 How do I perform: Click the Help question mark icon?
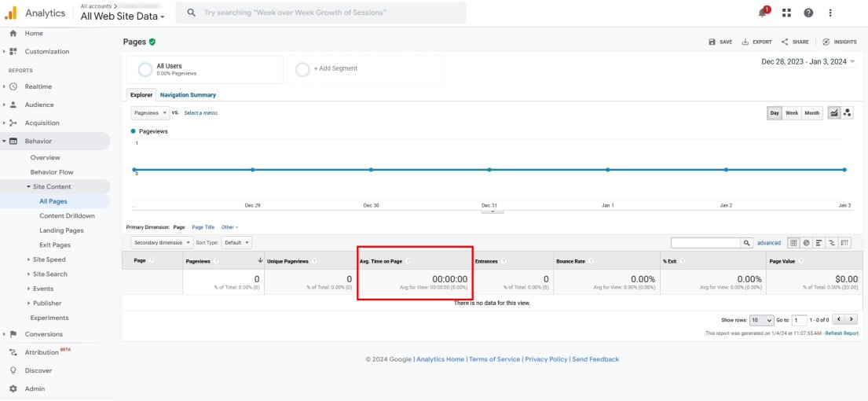tap(808, 13)
